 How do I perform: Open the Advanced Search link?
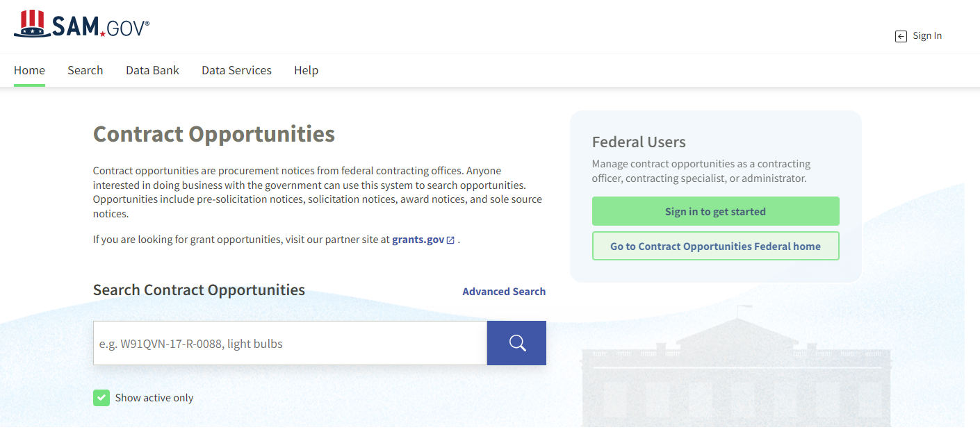pos(504,292)
